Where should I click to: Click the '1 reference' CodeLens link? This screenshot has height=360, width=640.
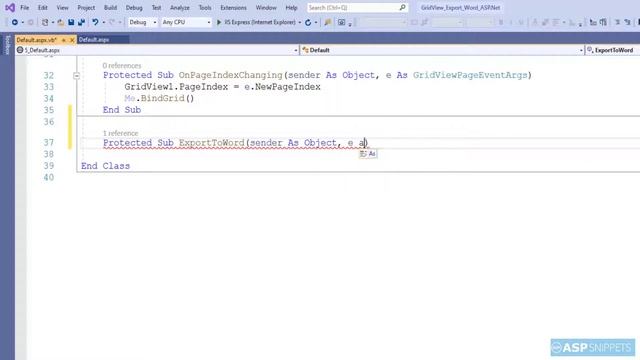click(120, 133)
